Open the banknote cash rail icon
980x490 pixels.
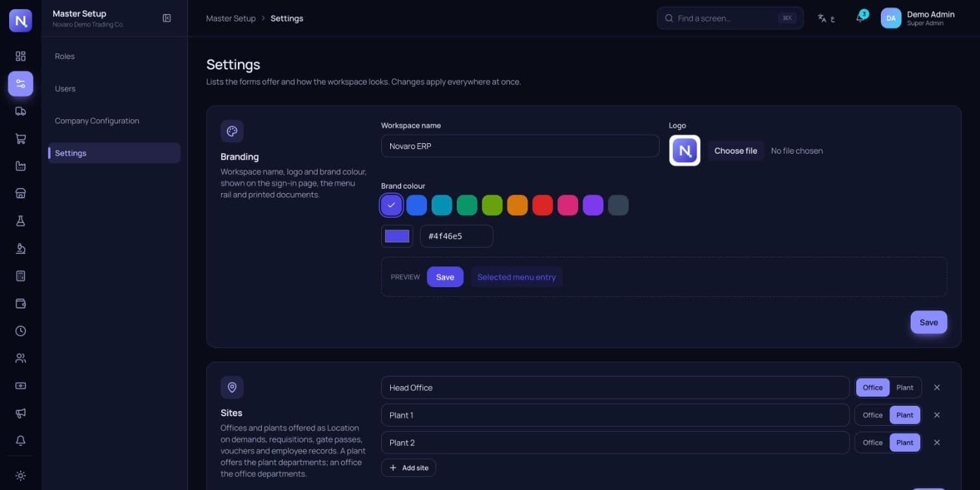[x=21, y=386]
